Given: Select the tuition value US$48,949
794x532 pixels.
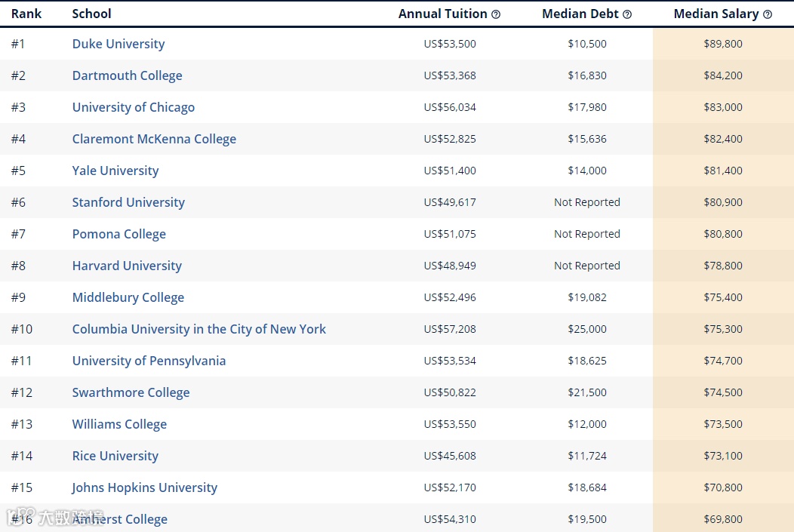Looking at the screenshot, I should click(450, 266).
